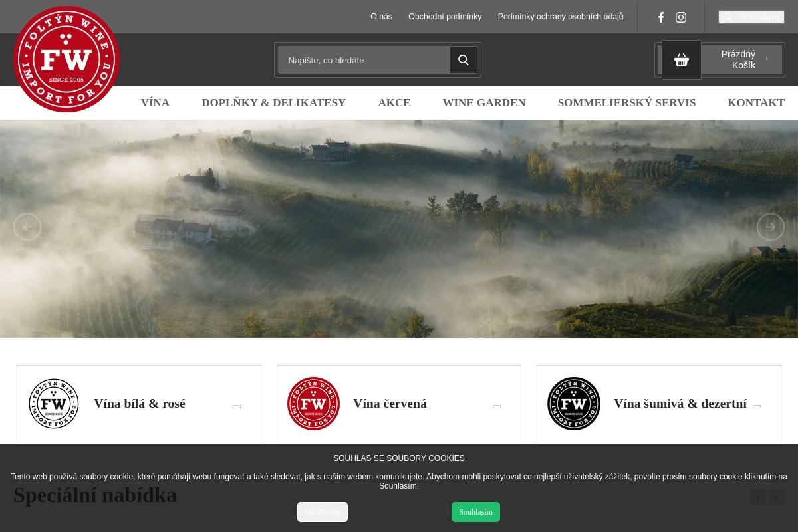Open the KONTAKT menu item
This screenshot has height=532, width=798.
coord(756,103)
